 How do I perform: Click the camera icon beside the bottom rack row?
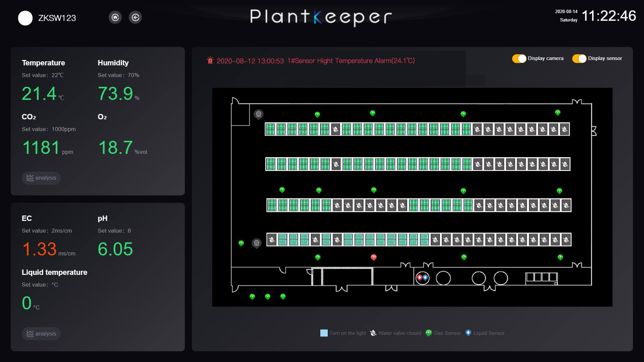(x=257, y=243)
